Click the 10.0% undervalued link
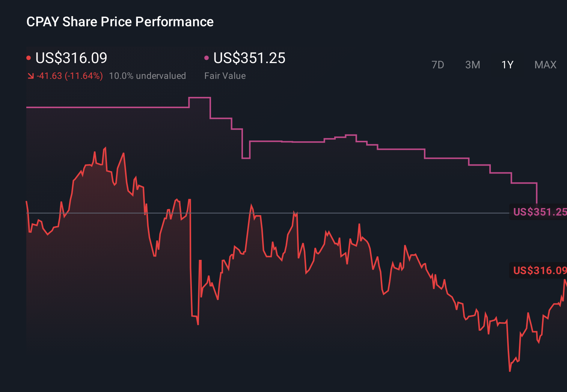This screenshot has height=392, width=567. coord(148,75)
